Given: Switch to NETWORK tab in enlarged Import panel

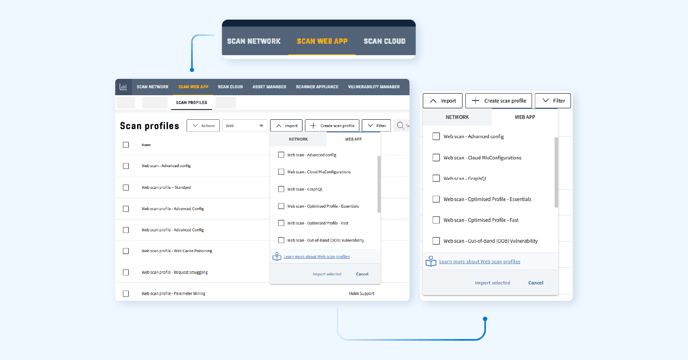Looking at the screenshot, I should [457, 117].
